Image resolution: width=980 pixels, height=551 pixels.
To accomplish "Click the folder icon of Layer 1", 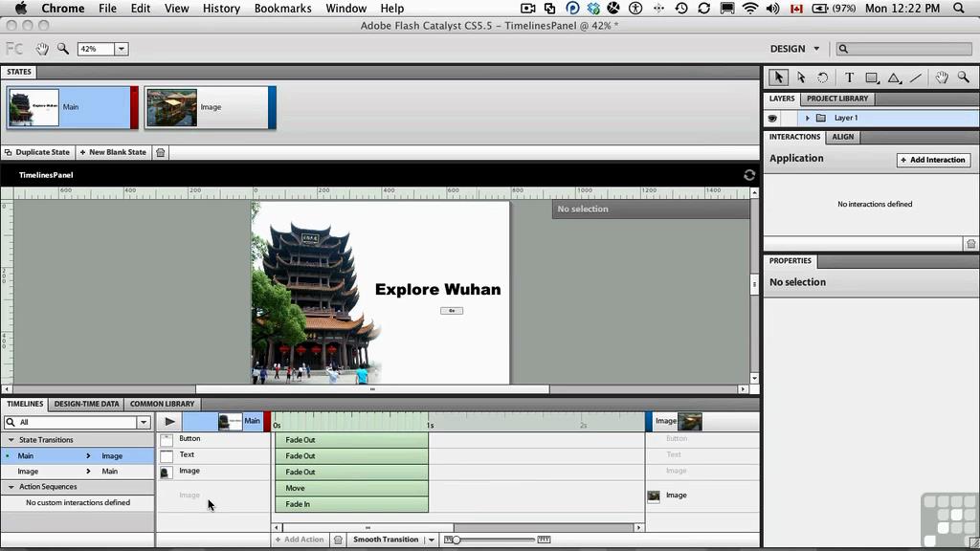I will point(821,118).
